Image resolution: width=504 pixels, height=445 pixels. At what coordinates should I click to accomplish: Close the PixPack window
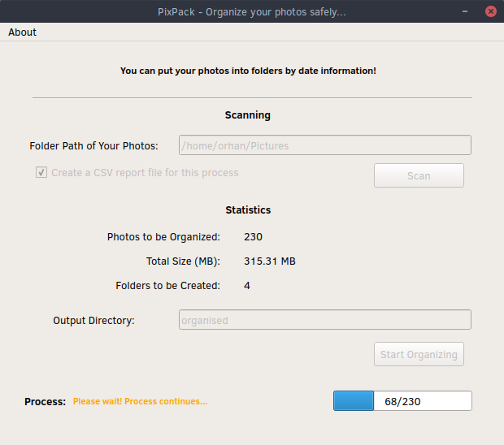click(490, 11)
